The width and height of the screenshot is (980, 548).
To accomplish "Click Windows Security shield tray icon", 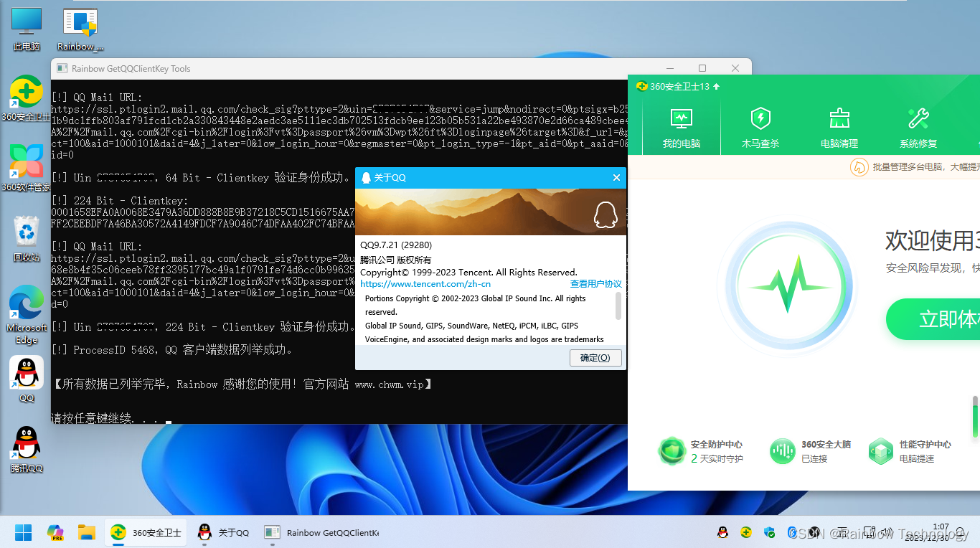I will click(x=770, y=532).
